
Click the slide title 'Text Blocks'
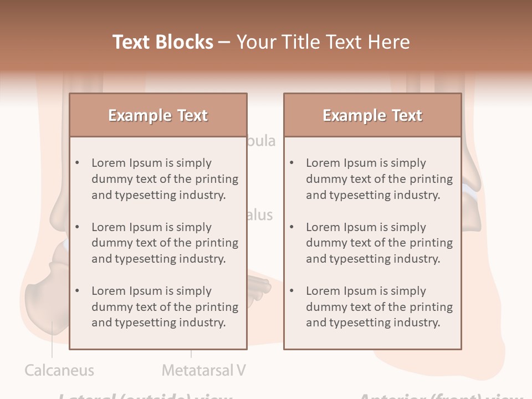point(162,42)
